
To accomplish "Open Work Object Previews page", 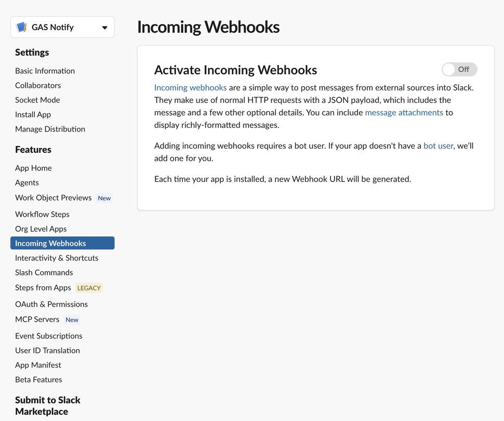I will [54, 198].
